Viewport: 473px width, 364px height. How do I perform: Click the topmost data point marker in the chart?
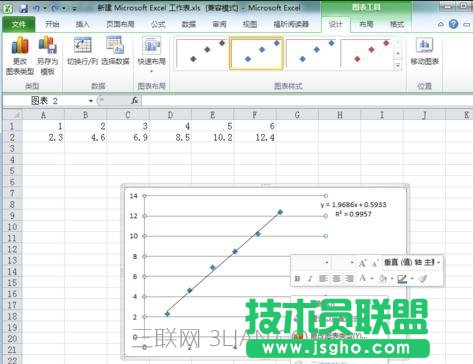coord(280,212)
